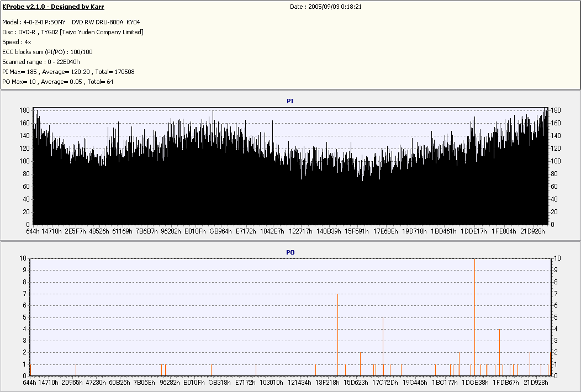Click the "2E5F7h" label under the PI chart

point(75,231)
